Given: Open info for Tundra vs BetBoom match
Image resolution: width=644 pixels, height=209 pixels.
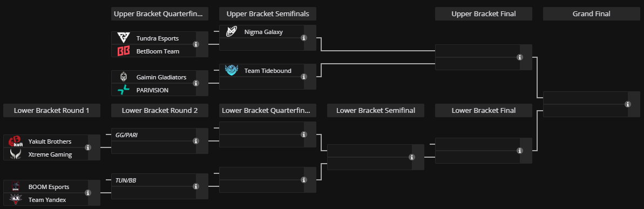Looking at the screenshot, I should (196, 44).
